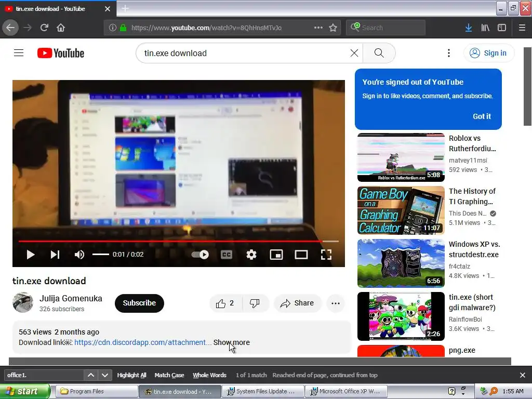The width and height of the screenshot is (532, 399).
Task: Adjust the video volume slider
Action: point(101,255)
